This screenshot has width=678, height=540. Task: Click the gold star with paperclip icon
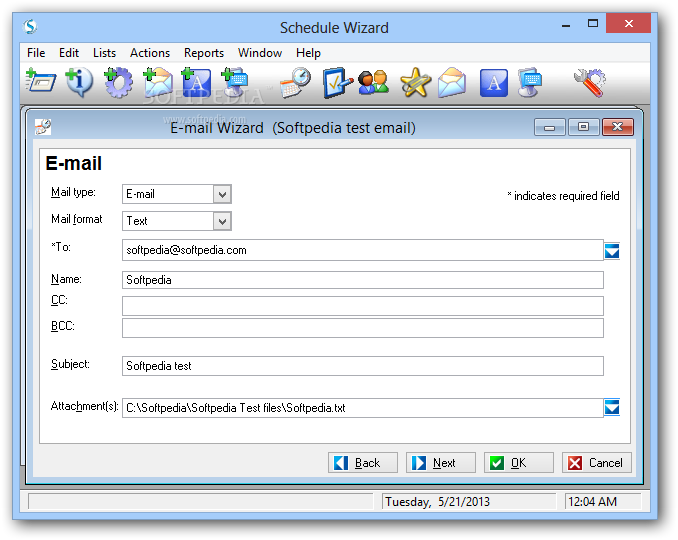pyautogui.click(x=415, y=82)
